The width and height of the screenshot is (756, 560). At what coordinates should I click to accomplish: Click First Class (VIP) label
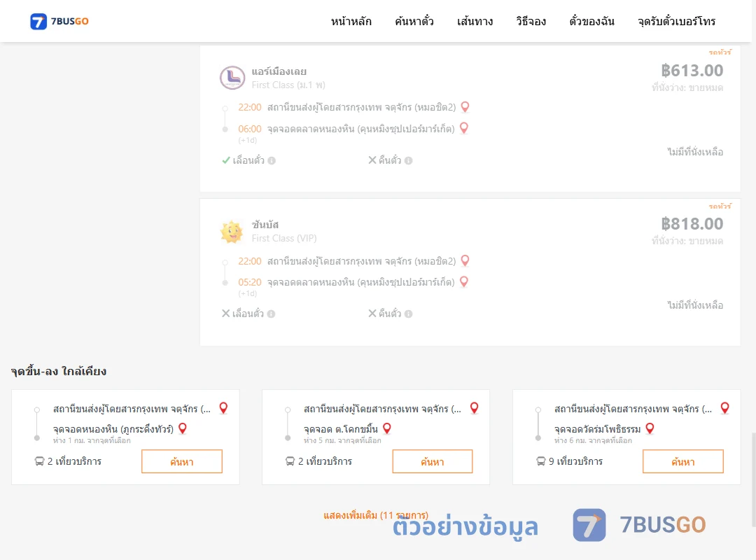(x=284, y=238)
